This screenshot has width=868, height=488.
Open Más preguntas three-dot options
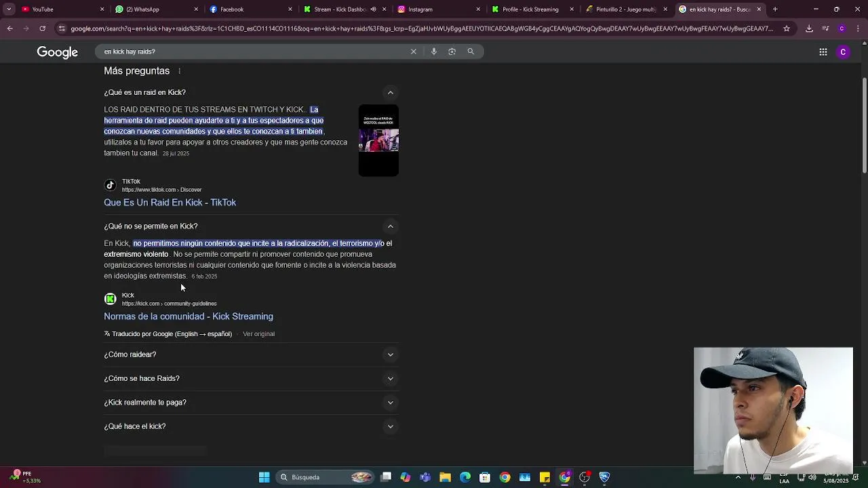[180, 71]
